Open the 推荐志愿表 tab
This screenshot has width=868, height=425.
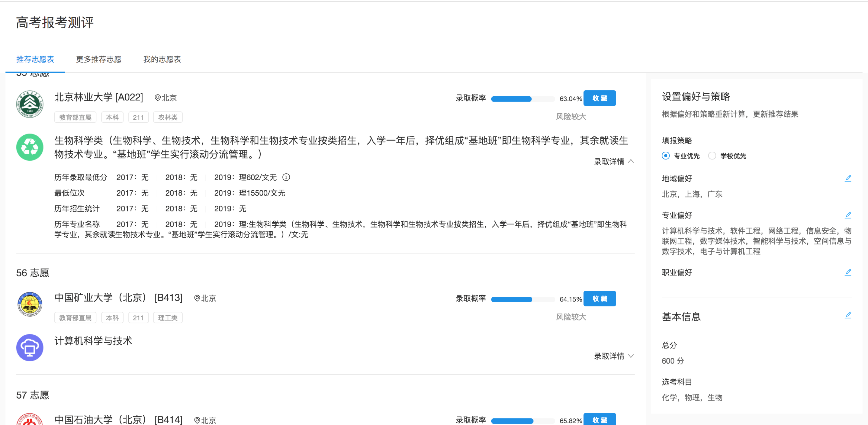(35, 59)
